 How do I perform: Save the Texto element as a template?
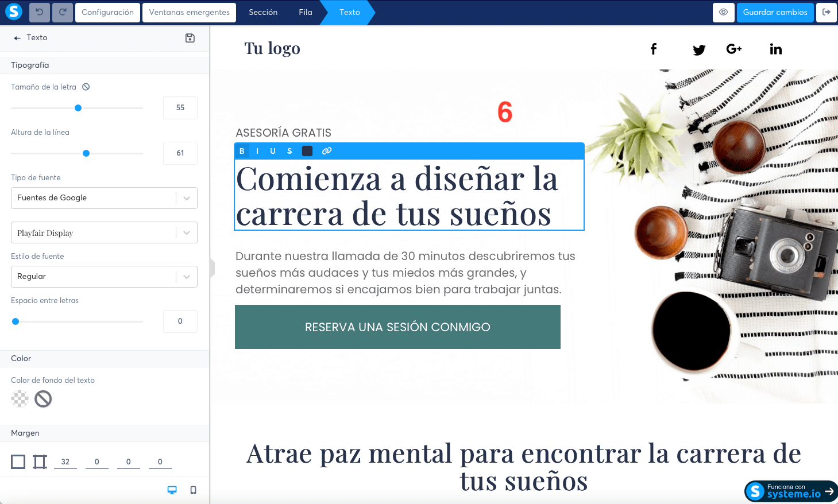(x=190, y=37)
